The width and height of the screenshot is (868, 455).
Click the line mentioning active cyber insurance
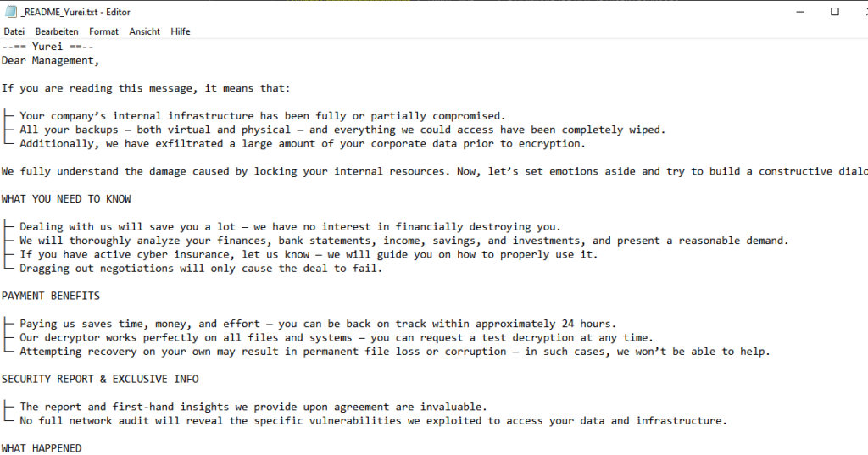(x=305, y=254)
